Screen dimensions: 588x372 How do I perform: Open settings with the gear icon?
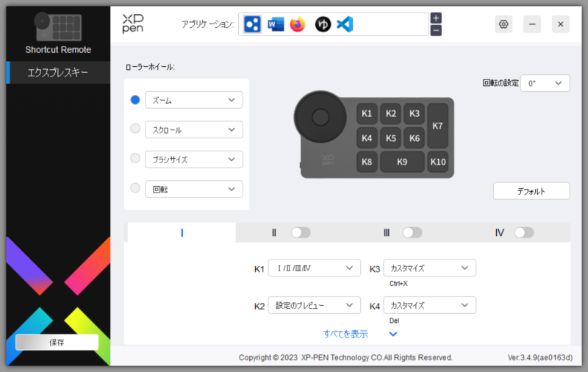pyautogui.click(x=503, y=24)
